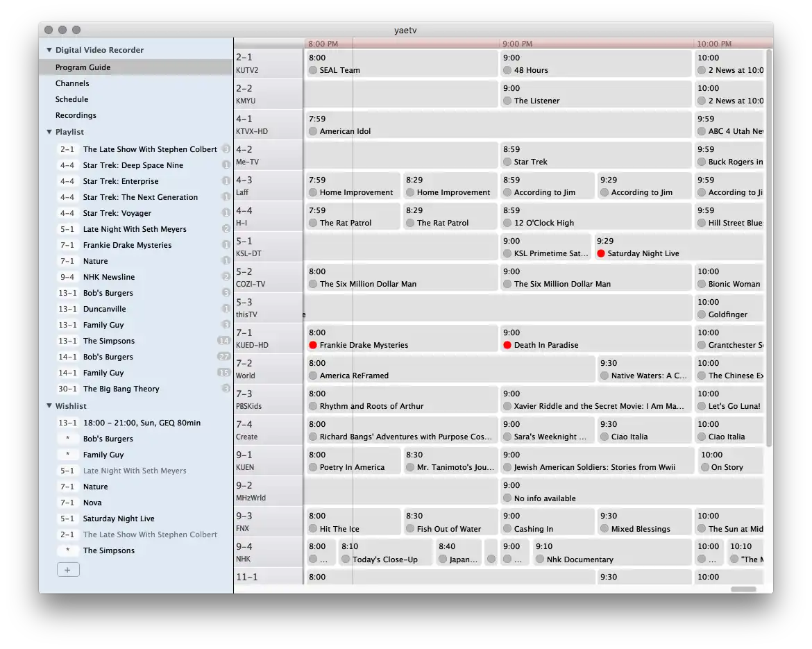Click the record circle for America ReFramed
This screenshot has height=649, width=812.
(313, 376)
